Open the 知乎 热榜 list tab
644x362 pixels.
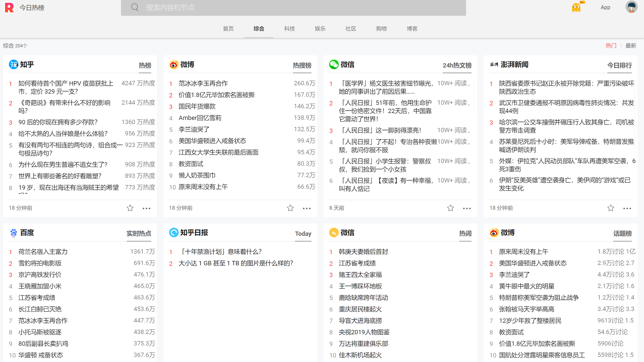[x=145, y=65]
